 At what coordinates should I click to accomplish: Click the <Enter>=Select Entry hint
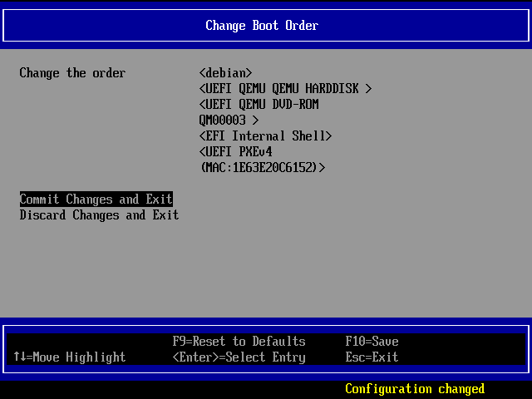coord(239,357)
